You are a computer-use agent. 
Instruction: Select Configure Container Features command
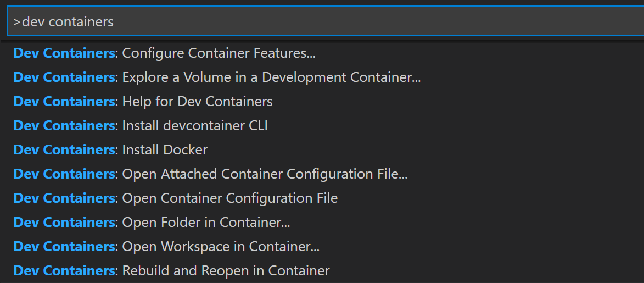click(165, 53)
